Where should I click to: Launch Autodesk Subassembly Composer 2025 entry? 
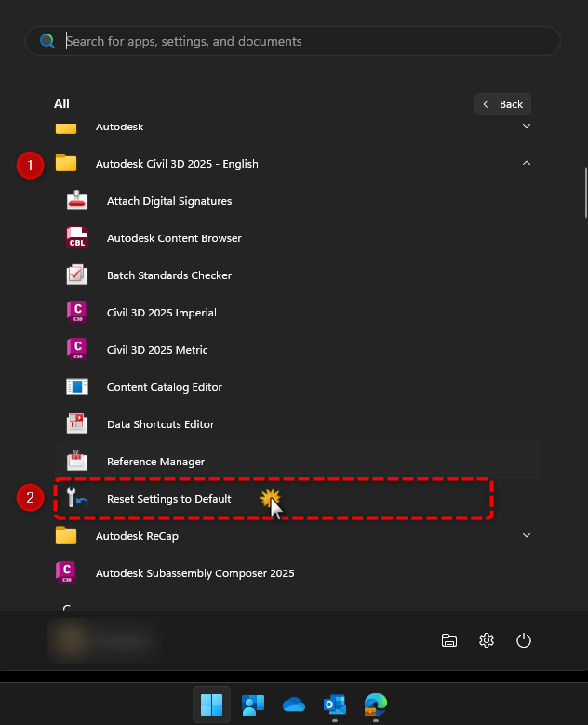pos(298,572)
